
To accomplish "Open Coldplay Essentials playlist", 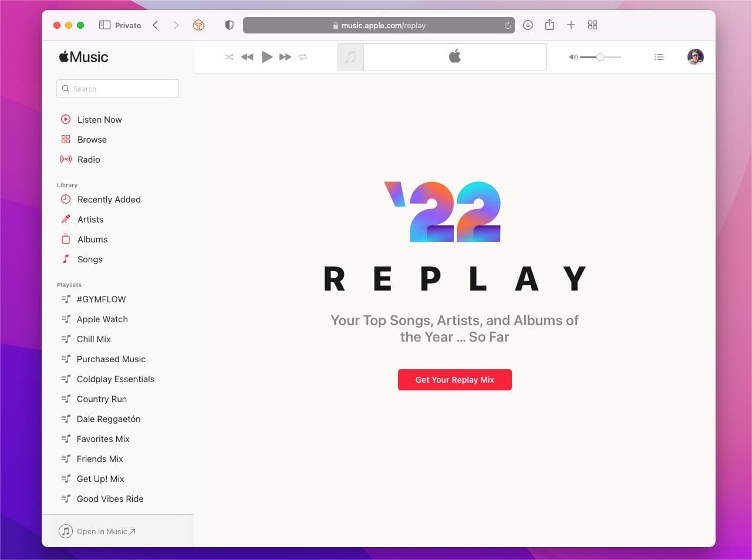I will point(108,379).
